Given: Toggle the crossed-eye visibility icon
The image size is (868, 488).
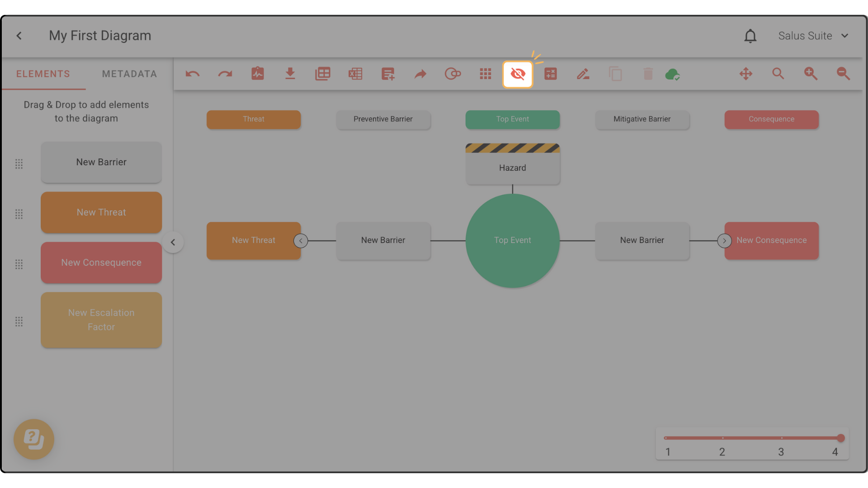Looking at the screenshot, I should pyautogui.click(x=518, y=74).
